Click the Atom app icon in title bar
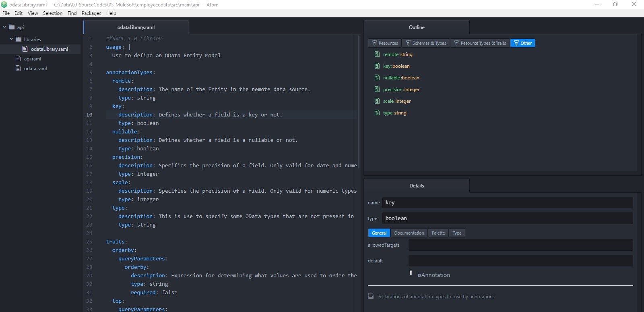This screenshot has width=644, height=312. click(x=4, y=4)
